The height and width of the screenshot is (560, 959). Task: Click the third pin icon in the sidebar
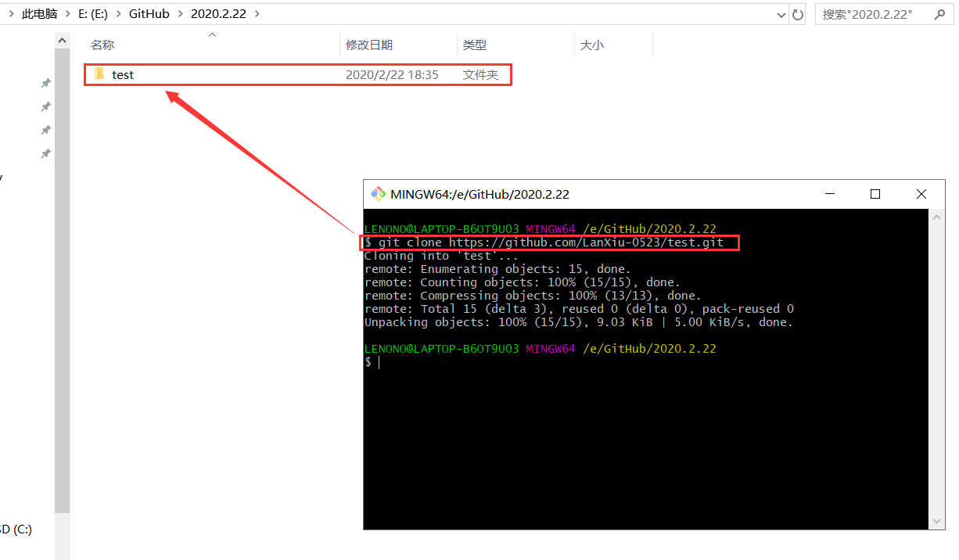tap(45, 130)
